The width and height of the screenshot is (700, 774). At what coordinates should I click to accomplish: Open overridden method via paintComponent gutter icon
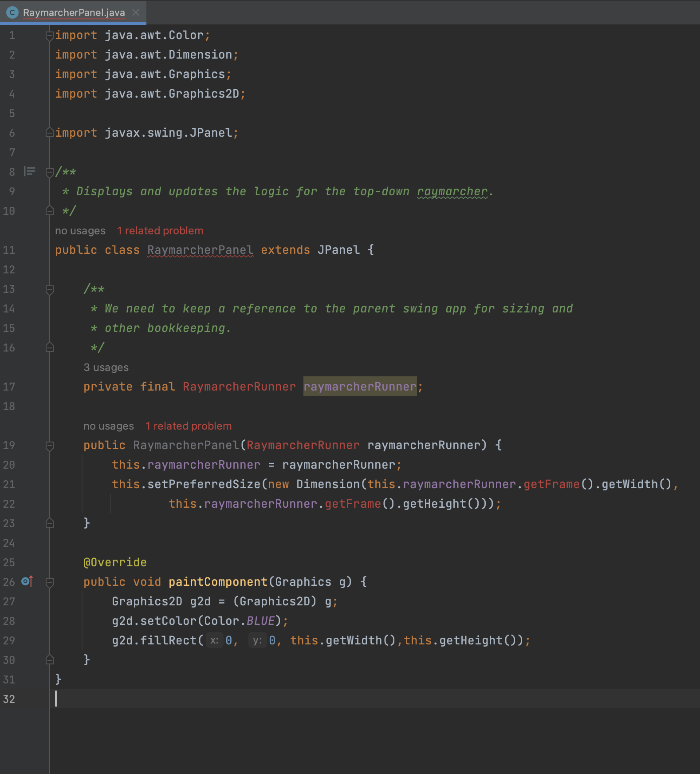pos(28,581)
